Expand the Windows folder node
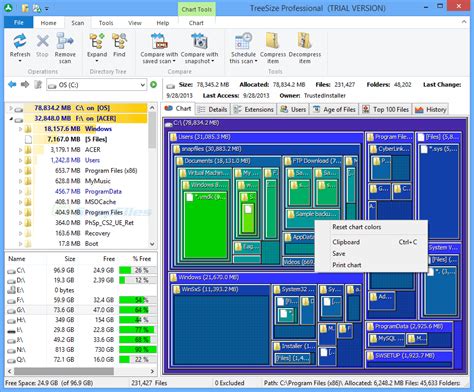474x392 pixels. 20,129
